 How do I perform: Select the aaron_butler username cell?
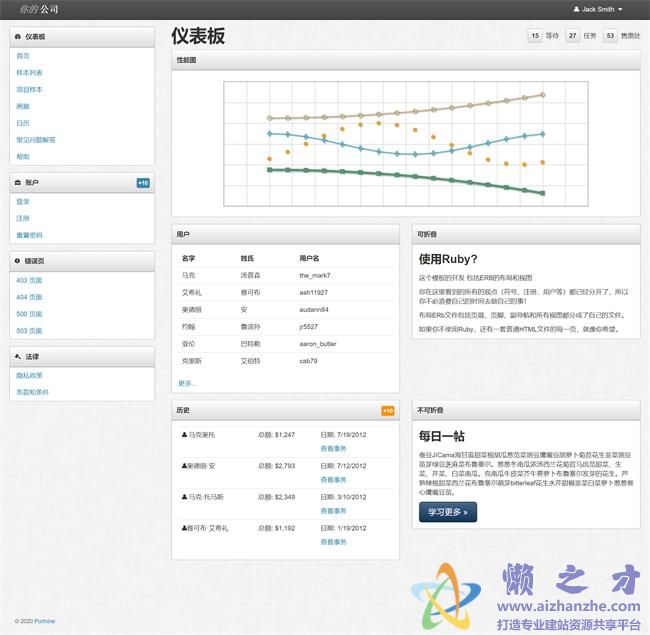coord(318,344)
